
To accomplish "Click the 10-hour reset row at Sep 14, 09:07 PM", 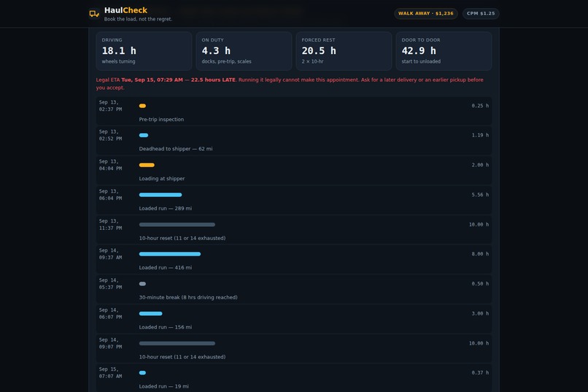I will 294,348.
